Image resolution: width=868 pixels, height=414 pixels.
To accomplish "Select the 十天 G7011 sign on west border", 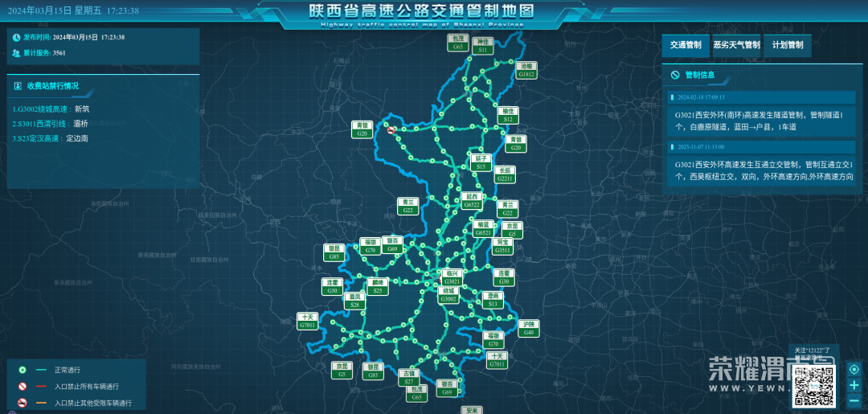I will coord(307,322).
